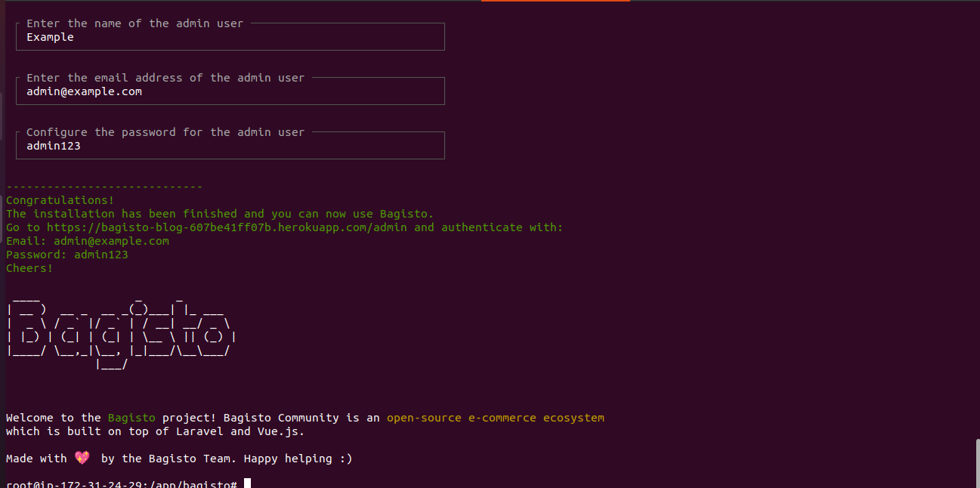
Task: Click 'Configure the password for the admin user' label
Action: tap(165, 132)
